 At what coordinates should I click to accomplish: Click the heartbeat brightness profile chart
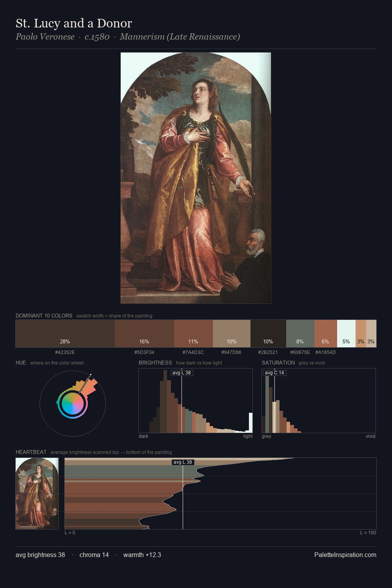point(220,494)
